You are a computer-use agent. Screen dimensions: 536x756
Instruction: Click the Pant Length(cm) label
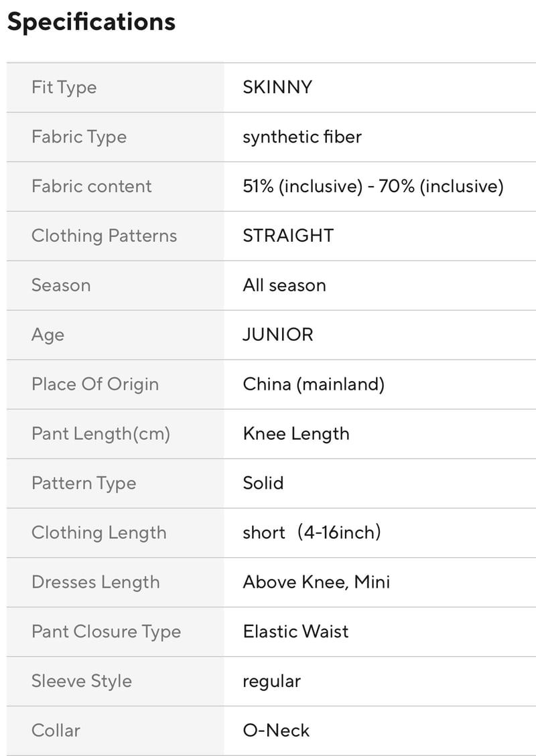(100, 435)
